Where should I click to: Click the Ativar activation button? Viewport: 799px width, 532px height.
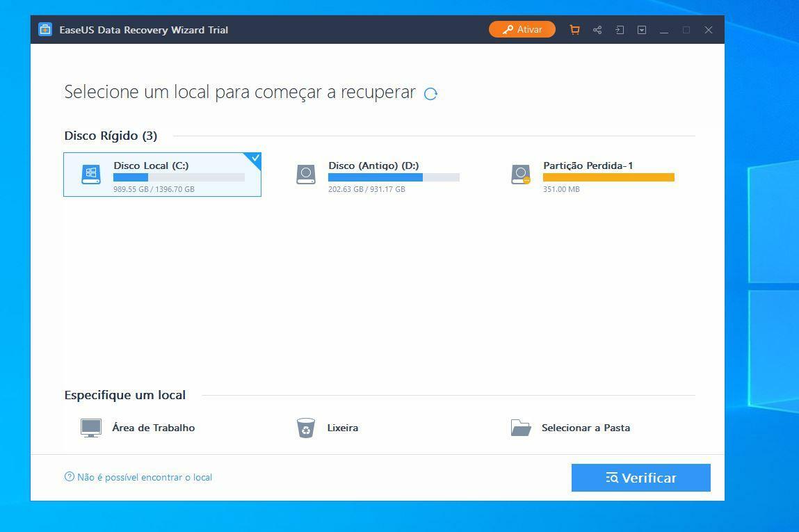[522, 29]
